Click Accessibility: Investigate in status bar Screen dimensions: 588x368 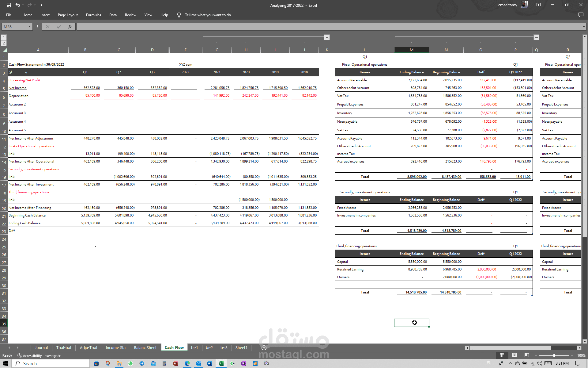39,356
